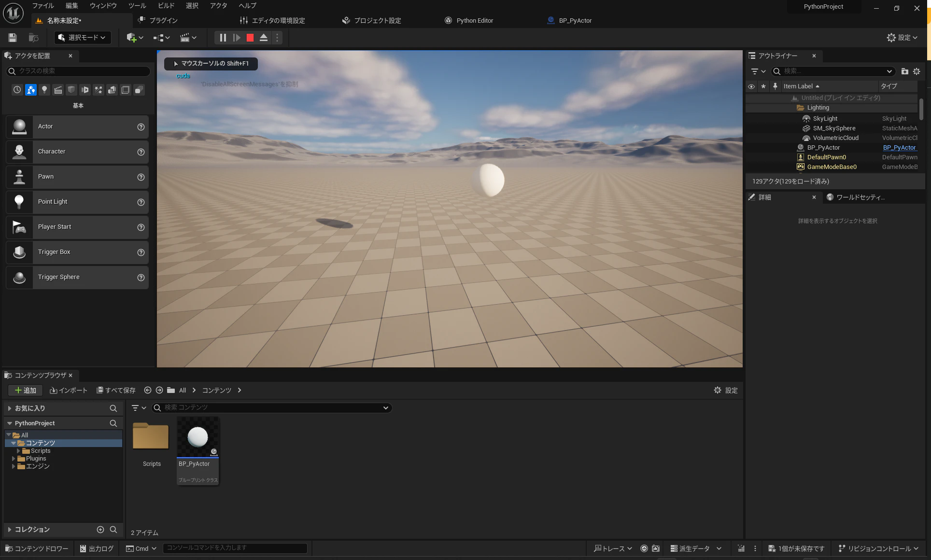Create new folder in the Outliner
This screenshot has height=560, width=931.
[904, 71]
